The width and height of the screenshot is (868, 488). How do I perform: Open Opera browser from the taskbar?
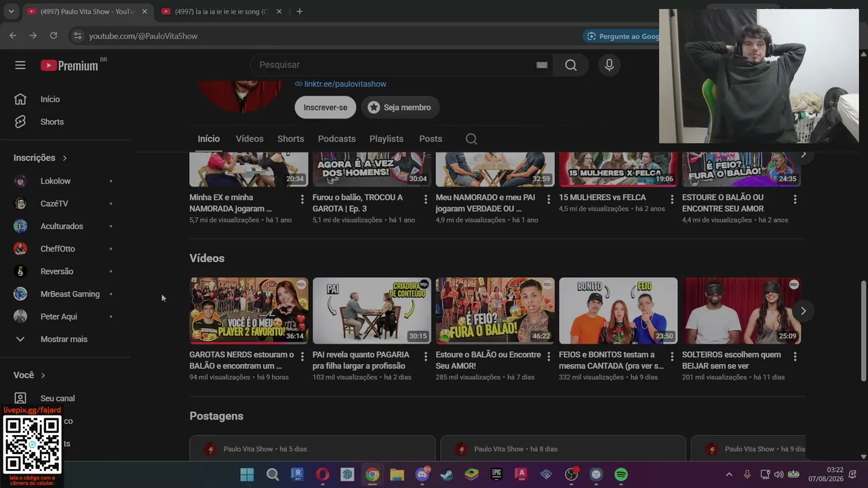point(323,474)
